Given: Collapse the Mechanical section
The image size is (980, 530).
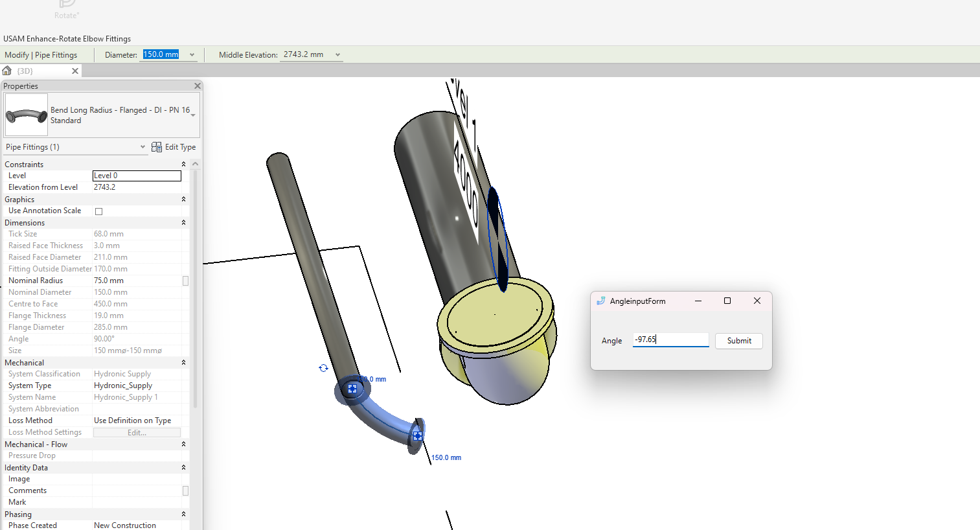Looking at the screenshot, I should [183, 363].
